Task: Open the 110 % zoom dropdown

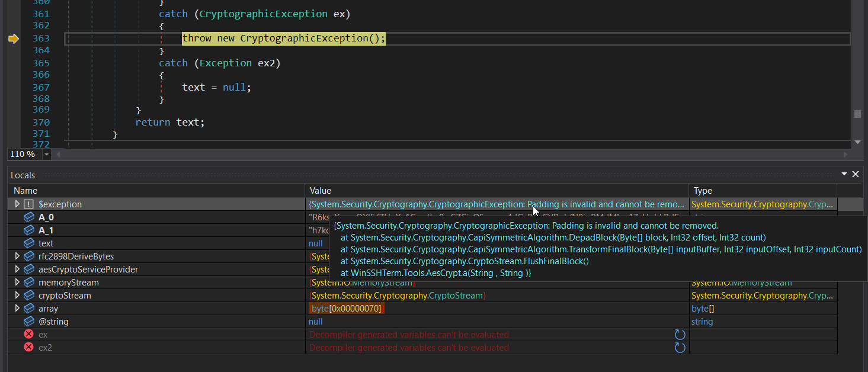Action: [47, 155]
